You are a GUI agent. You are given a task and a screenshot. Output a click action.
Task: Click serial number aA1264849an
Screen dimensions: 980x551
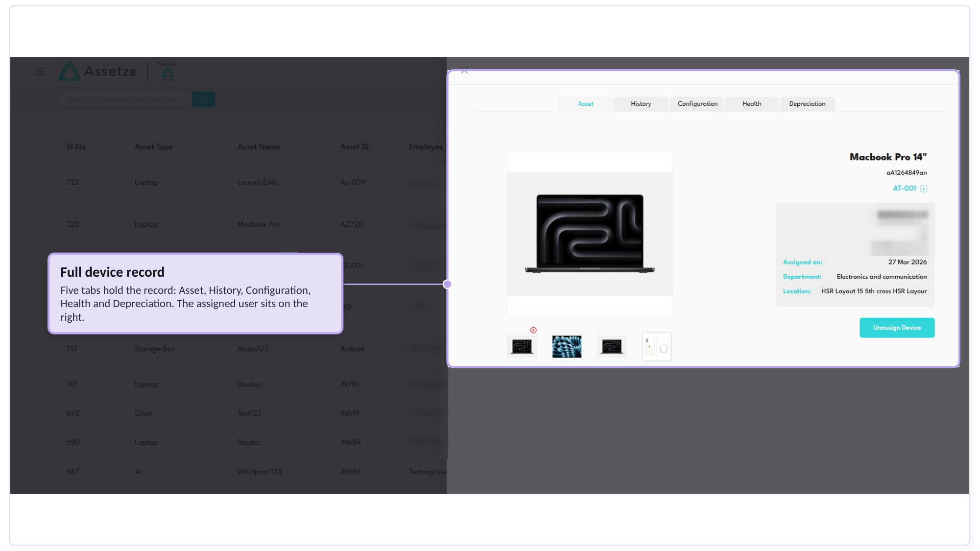pos(907,173)
